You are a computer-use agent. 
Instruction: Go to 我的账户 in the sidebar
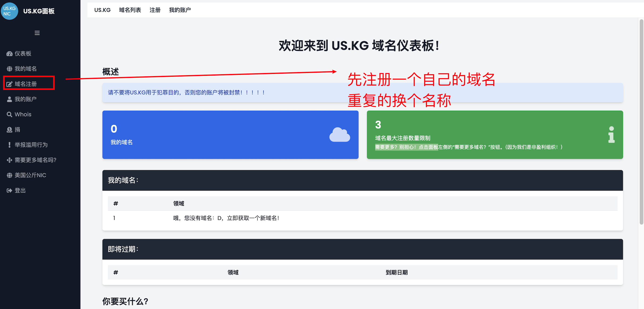coord(26,99)
